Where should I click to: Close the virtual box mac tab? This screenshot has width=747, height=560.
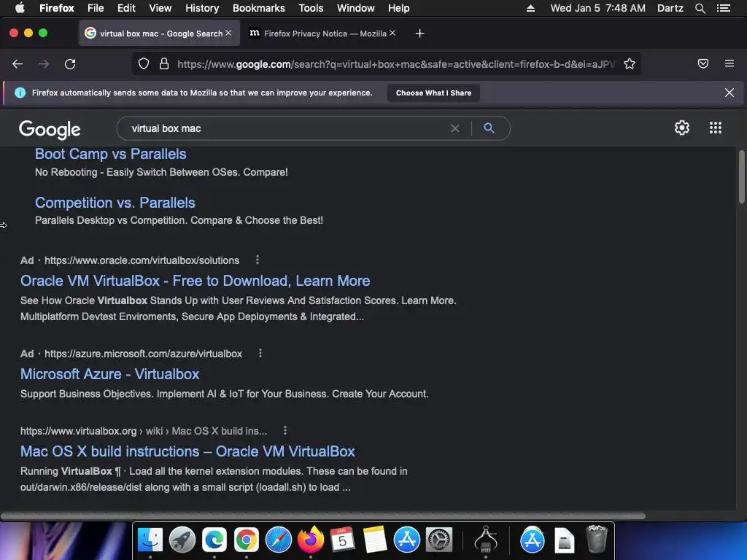(x=228, y=33)
